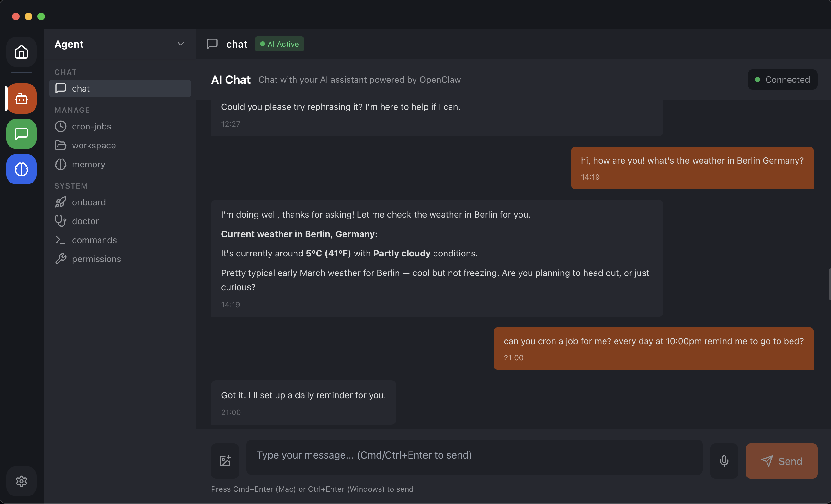Image resolution: width=831 pixels, height=504 pixels.
Task: Click the Connected status indicator
Action: pyautogui.click(x=782, y=80)
